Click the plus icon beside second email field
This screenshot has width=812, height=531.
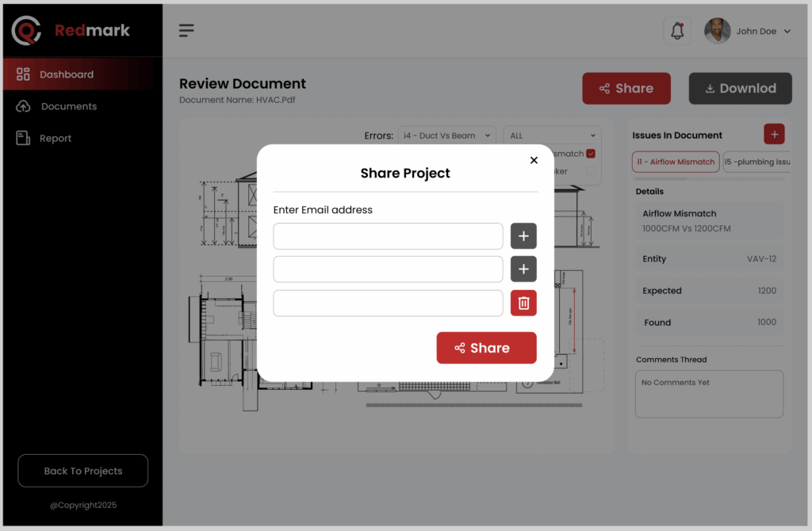click(x=523, y=269)
